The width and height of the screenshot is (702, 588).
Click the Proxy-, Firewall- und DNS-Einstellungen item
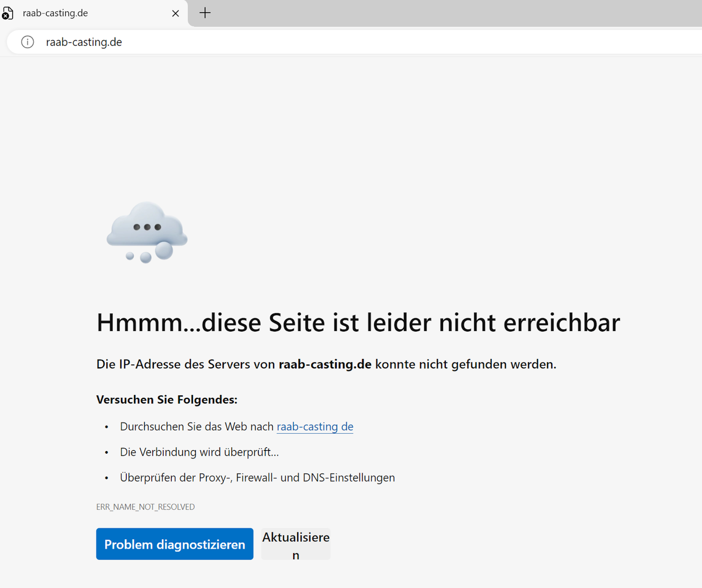[257, 478]
